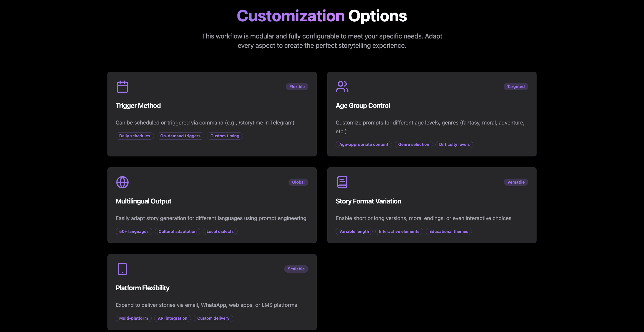
Task: Click the Trigger Method heading
Action: [x=138, y=106]
